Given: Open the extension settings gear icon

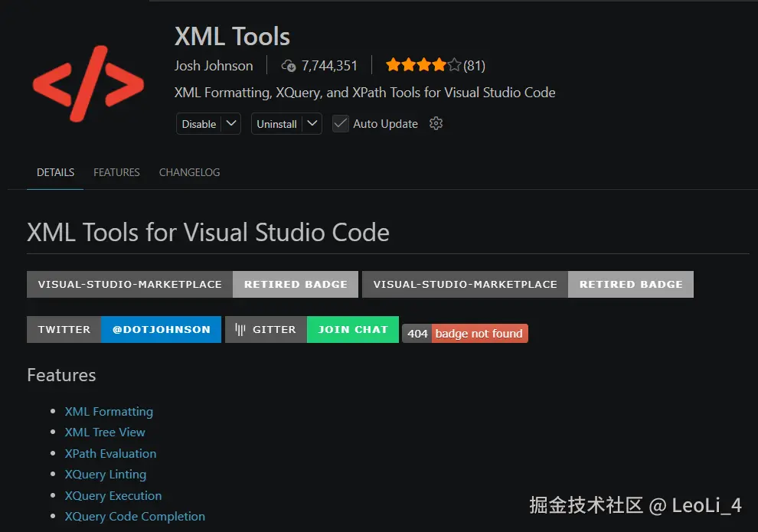Looking at the screenshot, I should click(x=436, y=124).
